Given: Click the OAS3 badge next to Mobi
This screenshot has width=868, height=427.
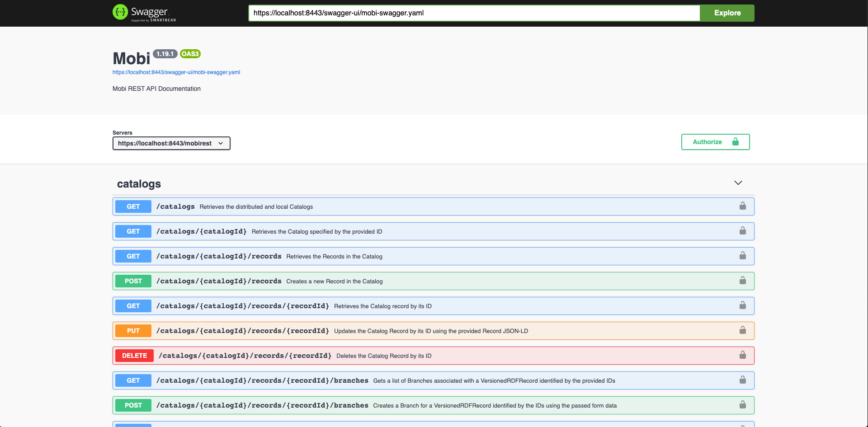Looking at the screenshot, I should [190, 53].
